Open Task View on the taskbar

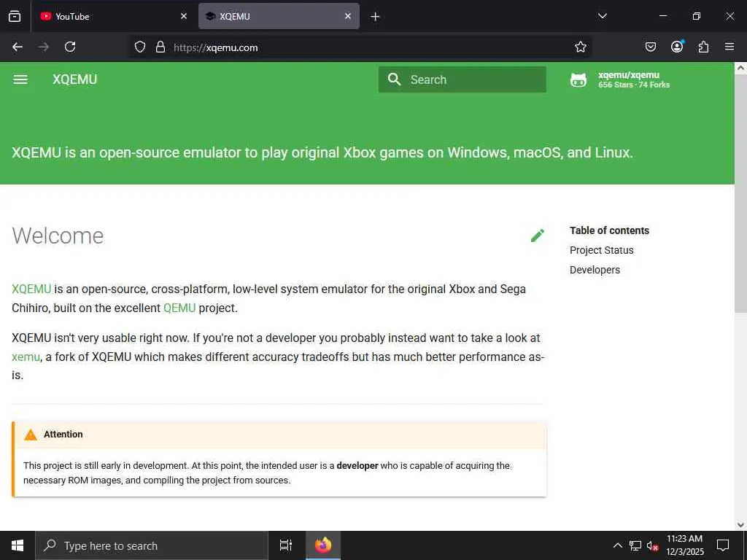point(285,545)
